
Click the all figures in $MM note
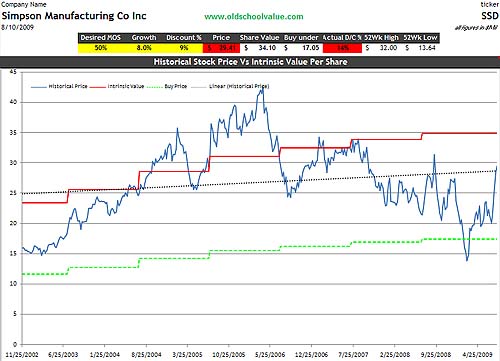(477, 28)
